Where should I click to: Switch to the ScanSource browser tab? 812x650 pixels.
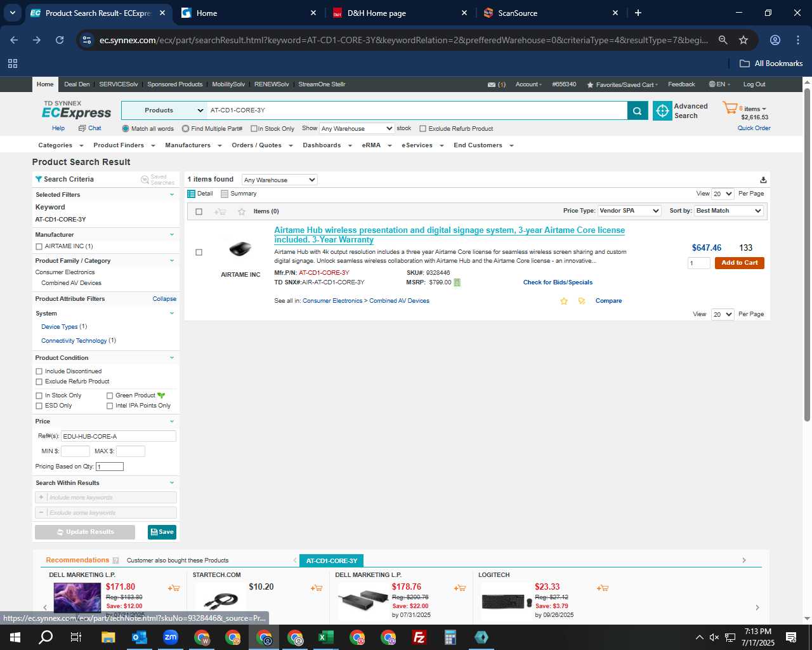[x=551, y=13]
